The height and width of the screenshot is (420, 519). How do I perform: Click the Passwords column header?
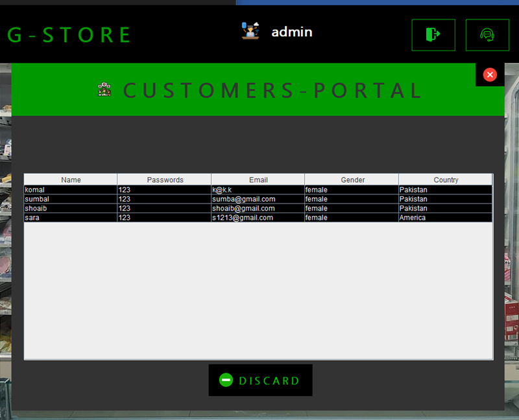pyautogui.click(x=165, y=180)
